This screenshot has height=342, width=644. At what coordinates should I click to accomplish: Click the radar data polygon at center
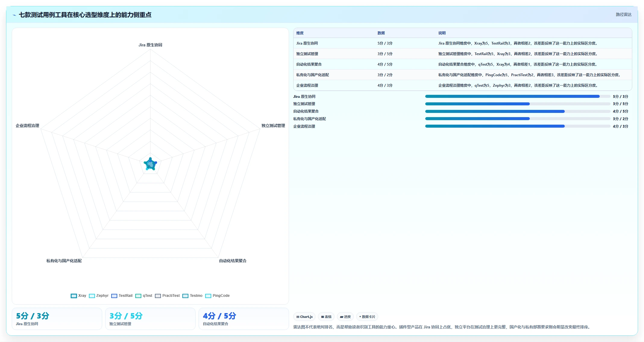(150, 164)
